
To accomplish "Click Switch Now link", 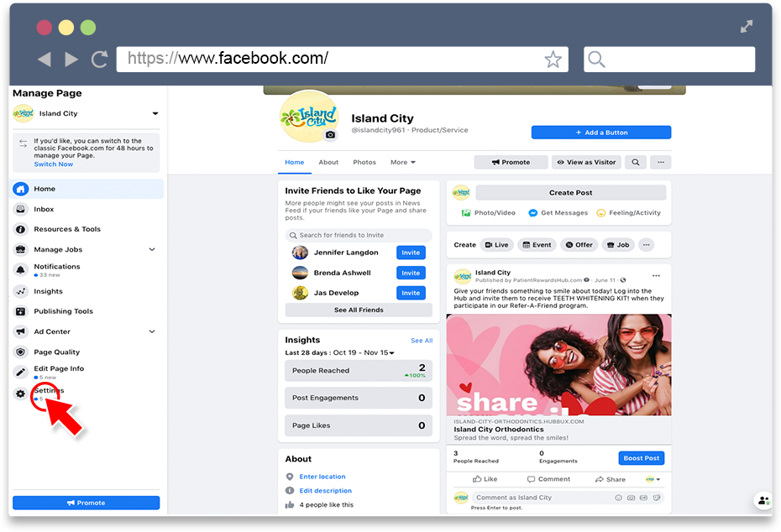I will [53, 164].
